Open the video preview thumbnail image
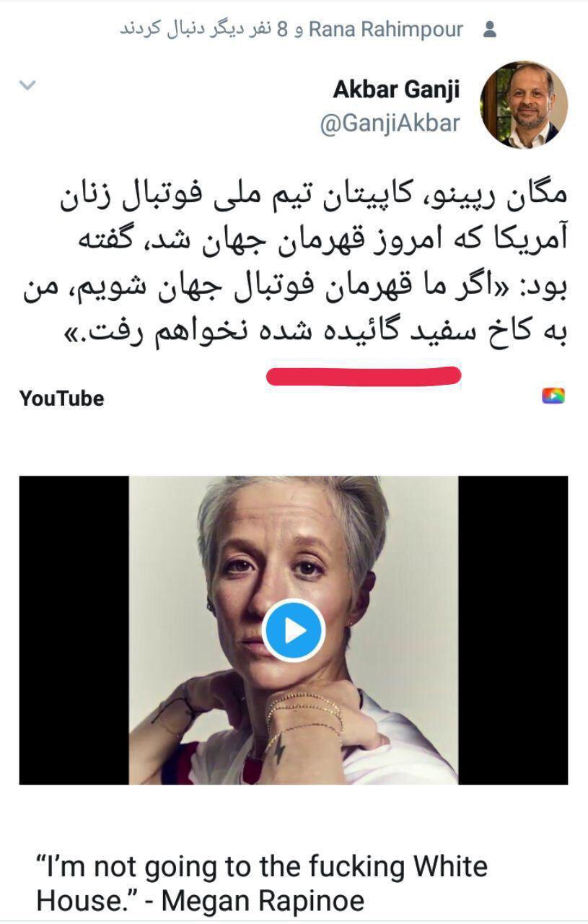Viewport: 588px width, 924px height. tap(294, 629)
